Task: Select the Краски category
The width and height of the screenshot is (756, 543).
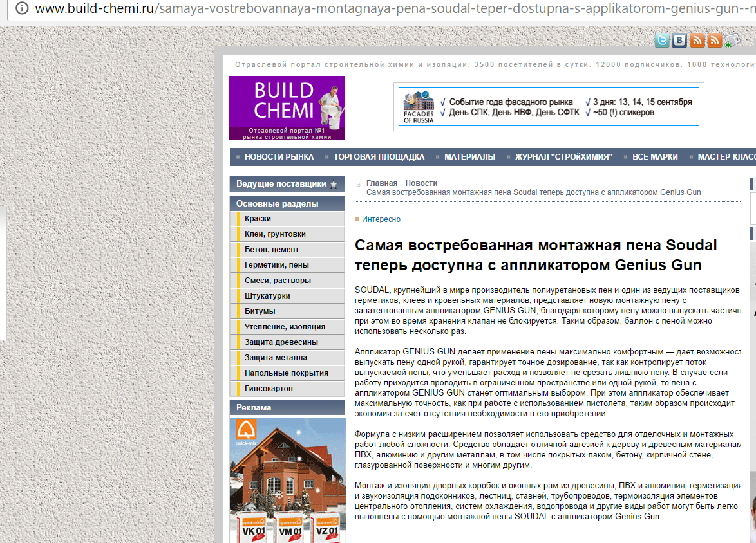Action: click(x=287, y=219)
